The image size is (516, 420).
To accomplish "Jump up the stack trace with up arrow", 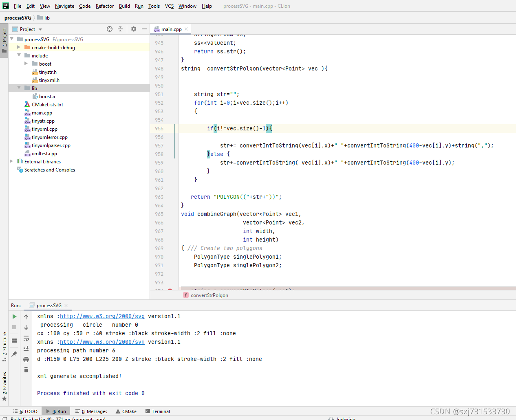I will coord(26,317).
